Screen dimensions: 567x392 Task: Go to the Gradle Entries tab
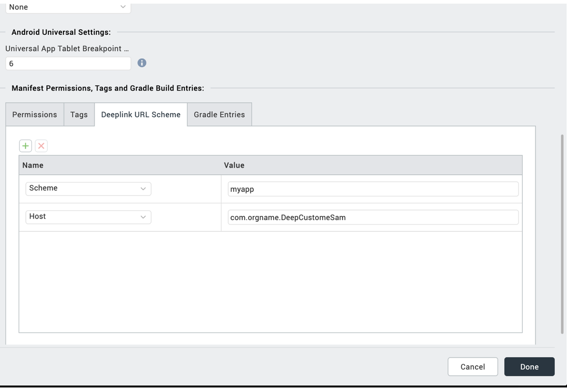219,115
